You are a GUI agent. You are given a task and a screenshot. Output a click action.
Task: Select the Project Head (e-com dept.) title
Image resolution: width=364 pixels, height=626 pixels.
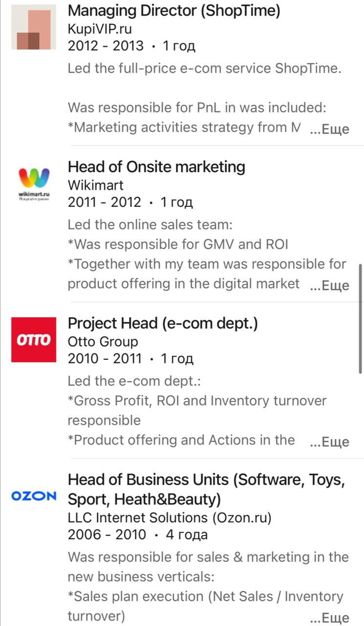[x=163, y=323]
